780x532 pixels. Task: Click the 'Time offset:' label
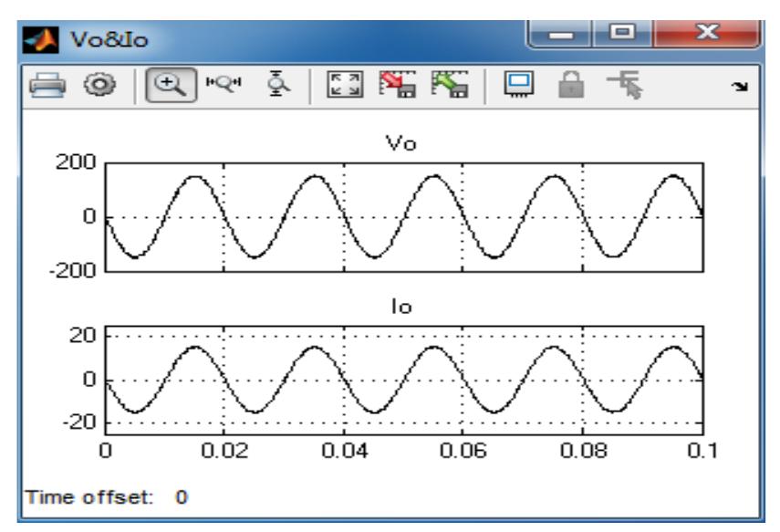pos(89,497)
